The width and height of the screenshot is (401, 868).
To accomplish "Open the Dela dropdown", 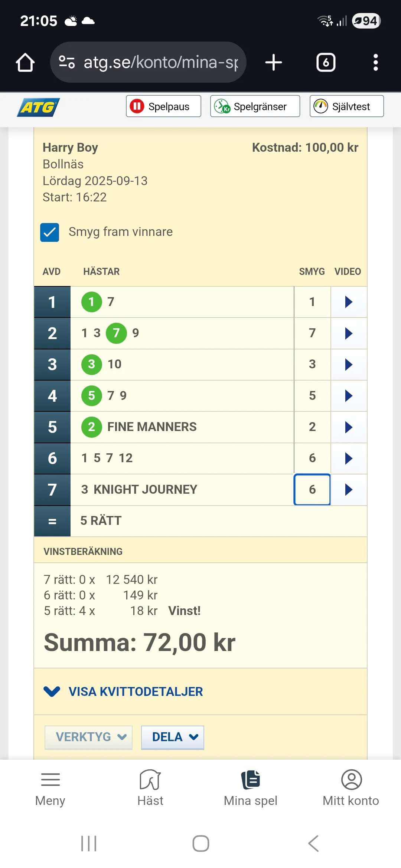I will 173,737.
